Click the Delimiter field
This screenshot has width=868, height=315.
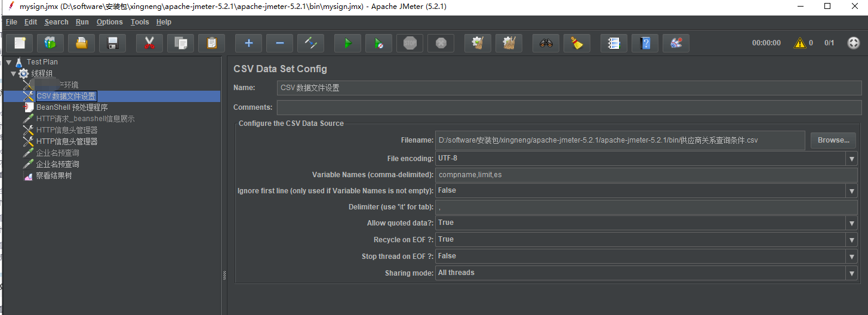click(x=647, y=207)
